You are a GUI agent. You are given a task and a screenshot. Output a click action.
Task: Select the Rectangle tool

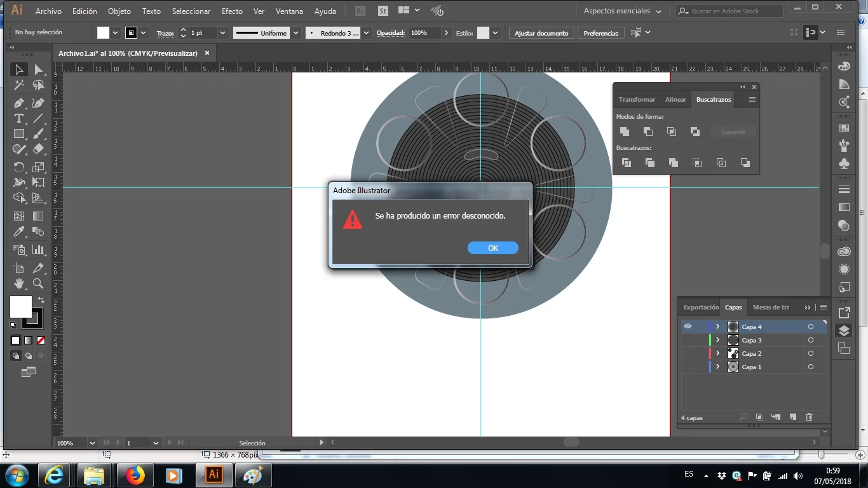(x=19, y=134)
